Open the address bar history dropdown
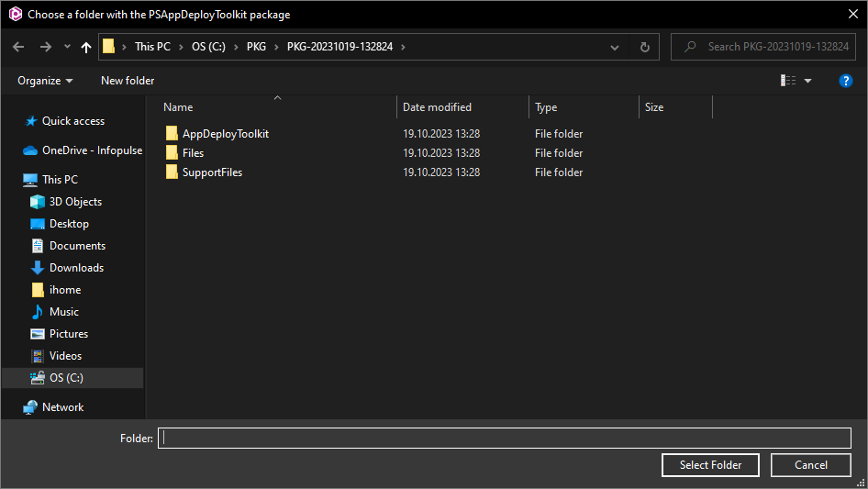The height and width of the screenshot is (489, 868). (615, 48)
